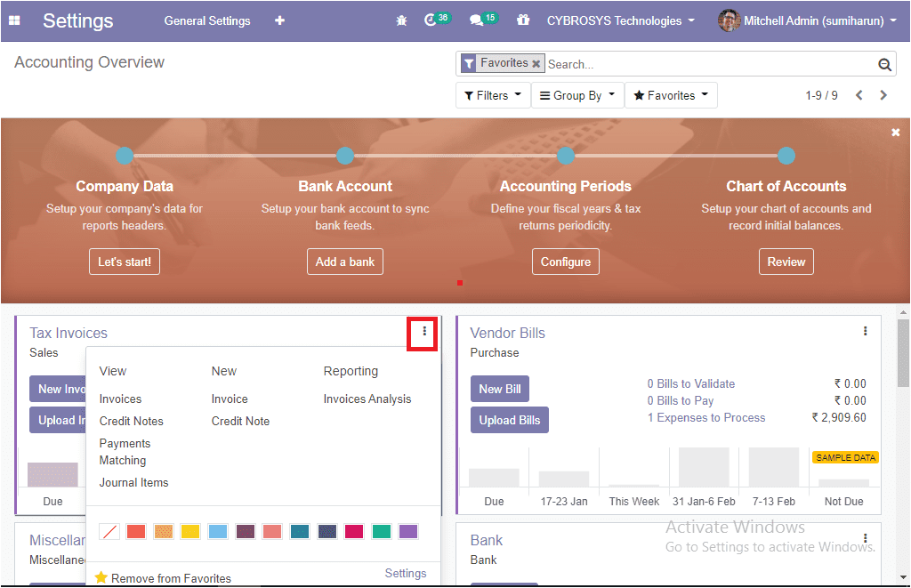This screenshot has width=911, height=588.
Task: Select Journal Items menu entry
Action: pos(133,483)
